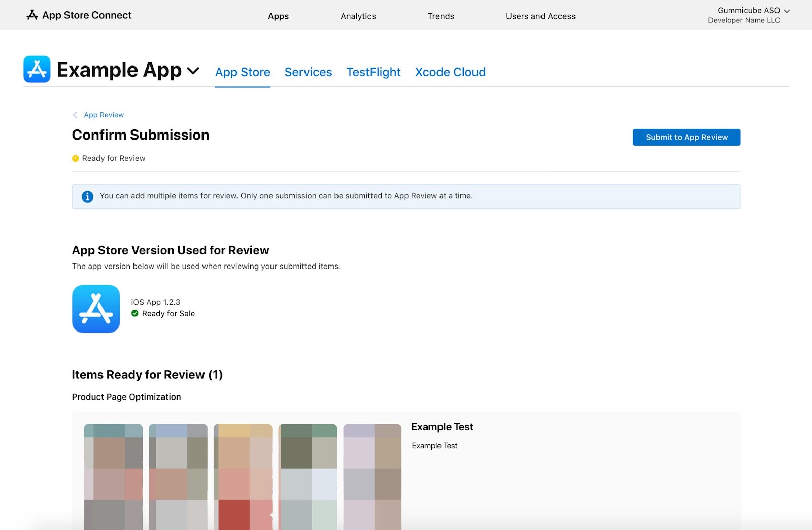Open the Apps menu item
Viewport: 812px width, 530px height.
[x=278, y=16]
